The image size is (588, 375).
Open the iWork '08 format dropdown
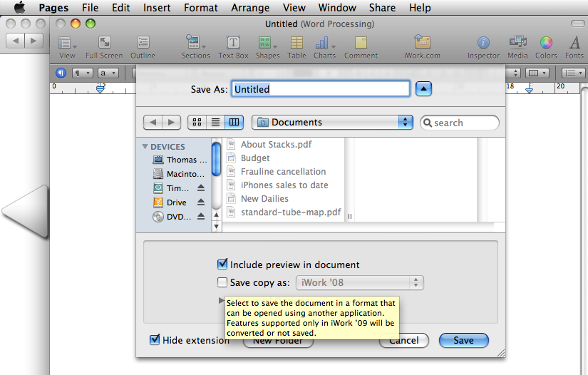tap(360, 283)
